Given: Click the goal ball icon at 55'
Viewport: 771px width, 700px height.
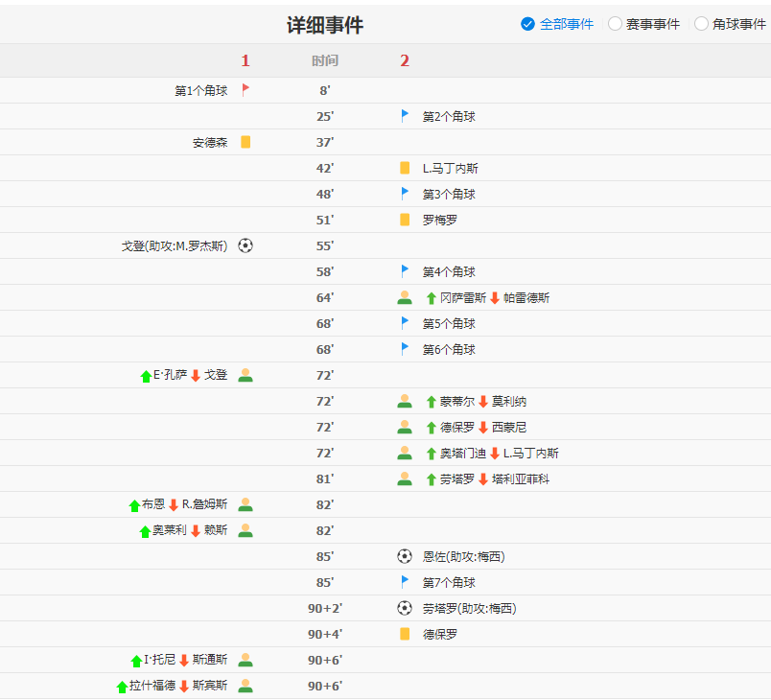Looking at the screenshot, I should point(245,245).
